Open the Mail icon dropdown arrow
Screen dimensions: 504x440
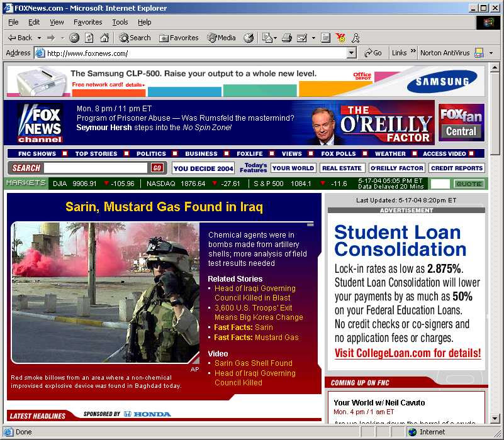point(275,38)
